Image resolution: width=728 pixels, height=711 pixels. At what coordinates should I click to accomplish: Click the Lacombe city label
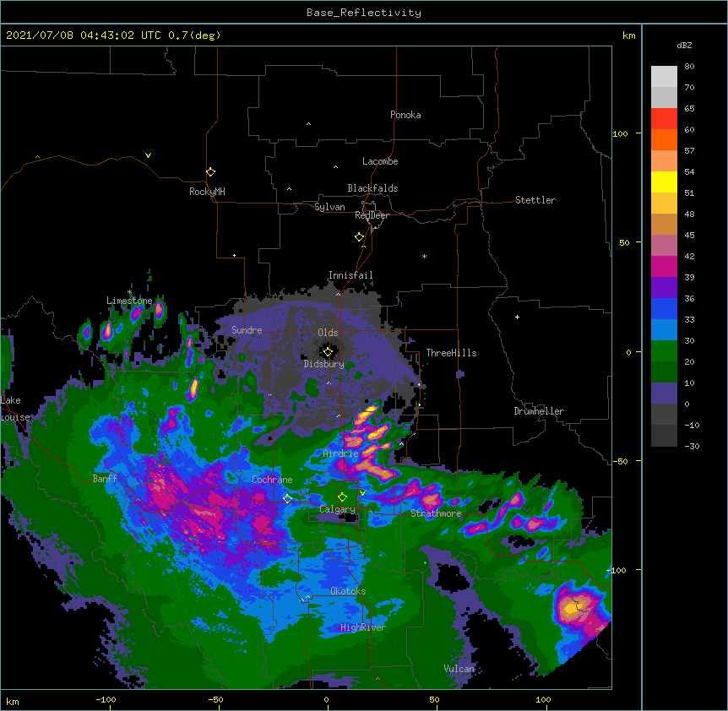click(x=380, y=161)
